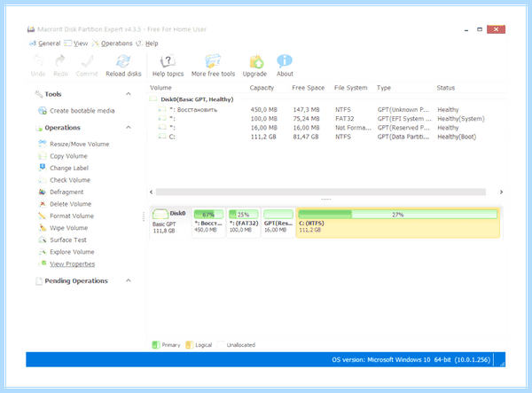Screen dimensions: 532x393
Task: Collapse the Pending Operations section chevron
Action: pyautogui.click(x=129, y=280)
